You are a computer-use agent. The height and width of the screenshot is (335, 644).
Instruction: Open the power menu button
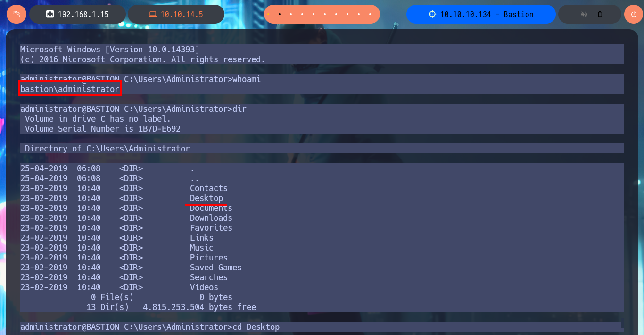click(x=633, y=14)
